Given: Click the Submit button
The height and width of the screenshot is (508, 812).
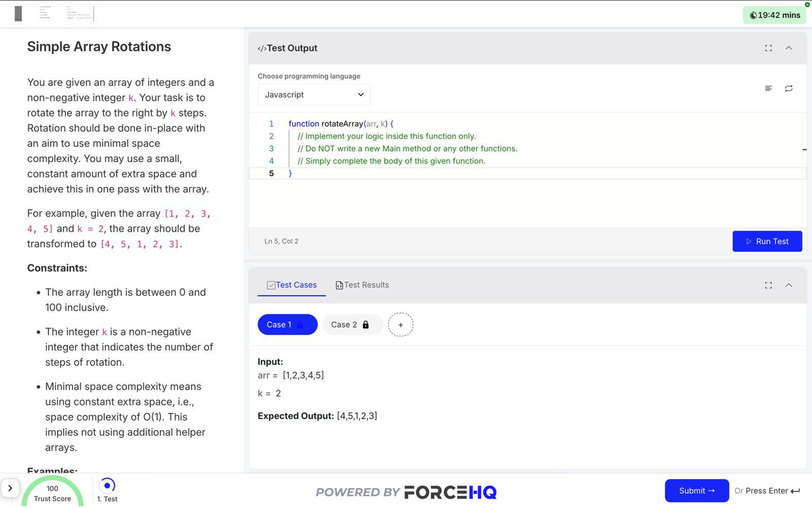Looking at the screenshot, I should [697, 491].
